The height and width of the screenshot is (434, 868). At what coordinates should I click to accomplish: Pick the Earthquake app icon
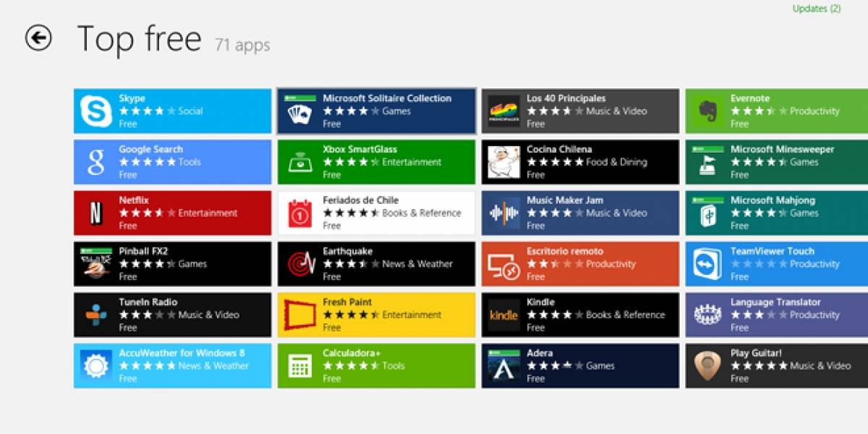(299, 264)
